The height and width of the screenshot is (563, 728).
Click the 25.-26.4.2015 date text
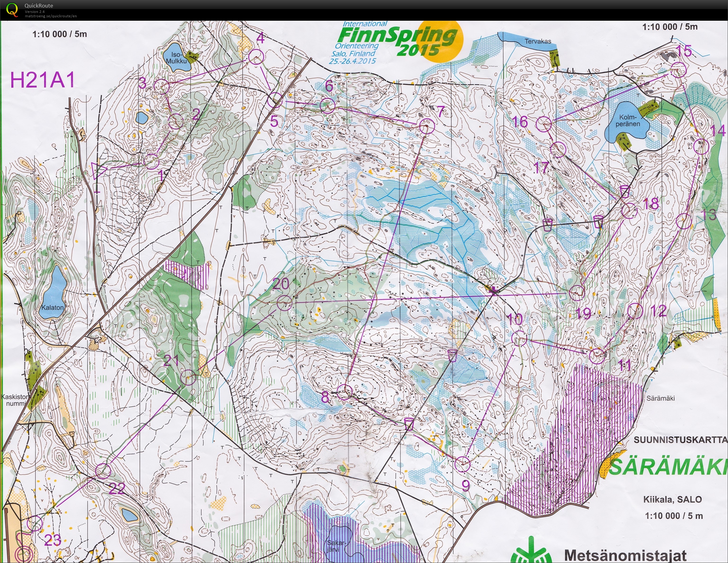[x=352, y=61]
